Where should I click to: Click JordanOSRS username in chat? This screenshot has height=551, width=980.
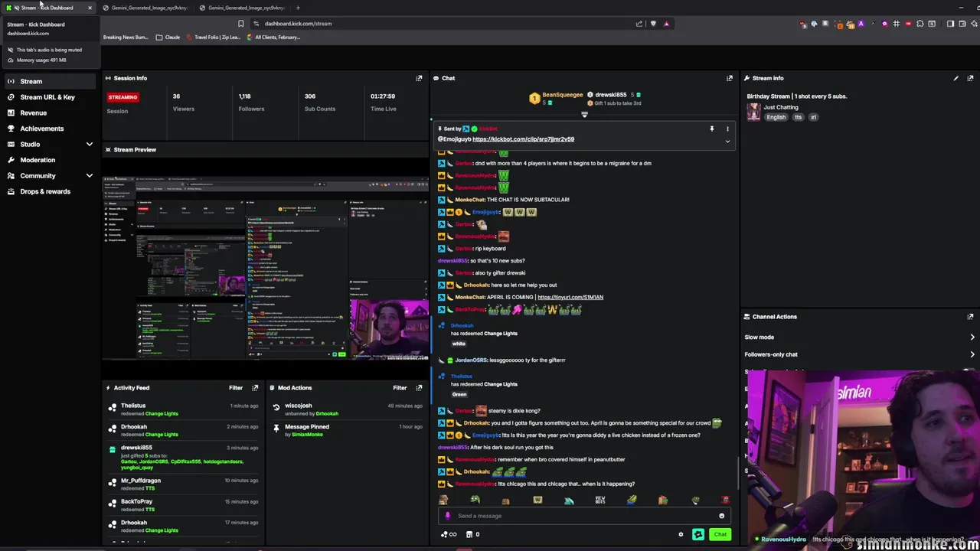pyautogui.click(x=471, y=360)
